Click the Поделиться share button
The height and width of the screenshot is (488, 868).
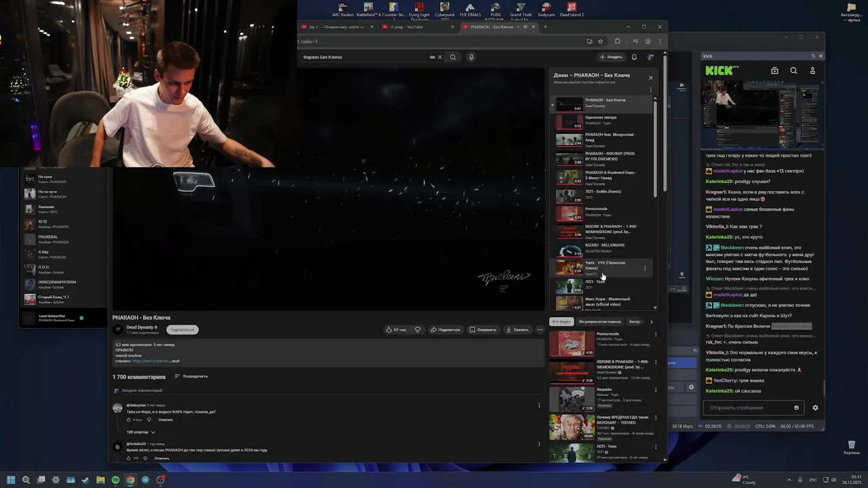[x=446, y=329]
